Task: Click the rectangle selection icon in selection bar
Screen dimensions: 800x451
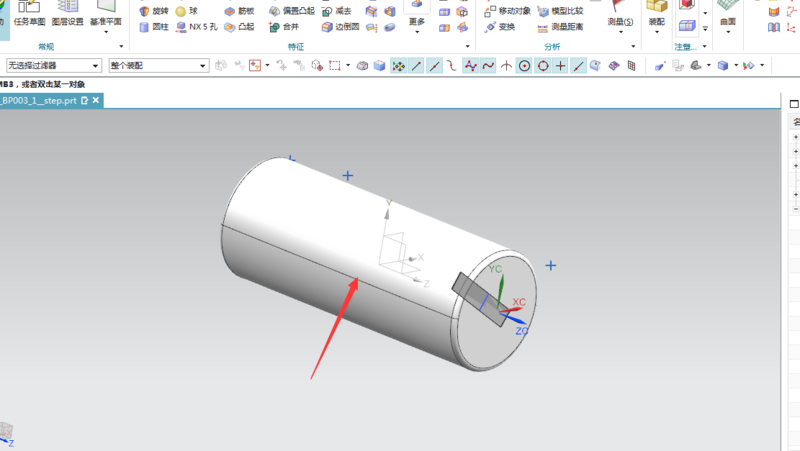Action: coord(335,65)
